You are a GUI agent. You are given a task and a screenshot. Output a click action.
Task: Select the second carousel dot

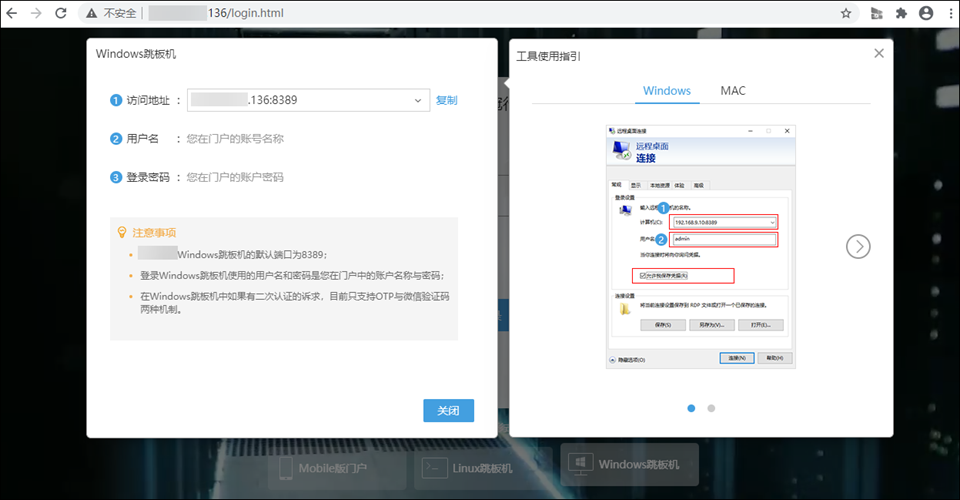(711, 408)
